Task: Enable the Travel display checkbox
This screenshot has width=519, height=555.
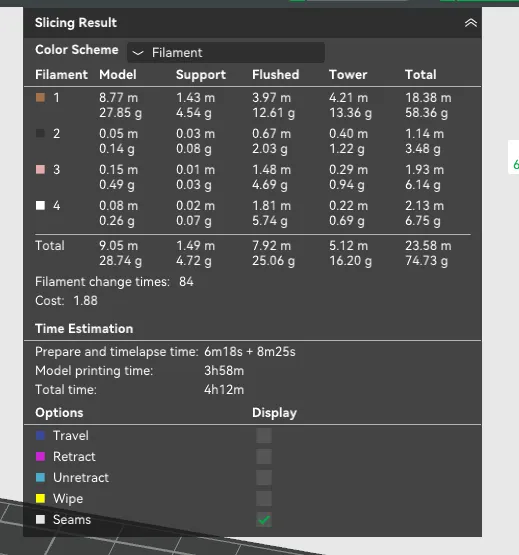Action: pyautogui.click(x=264, y=436)
